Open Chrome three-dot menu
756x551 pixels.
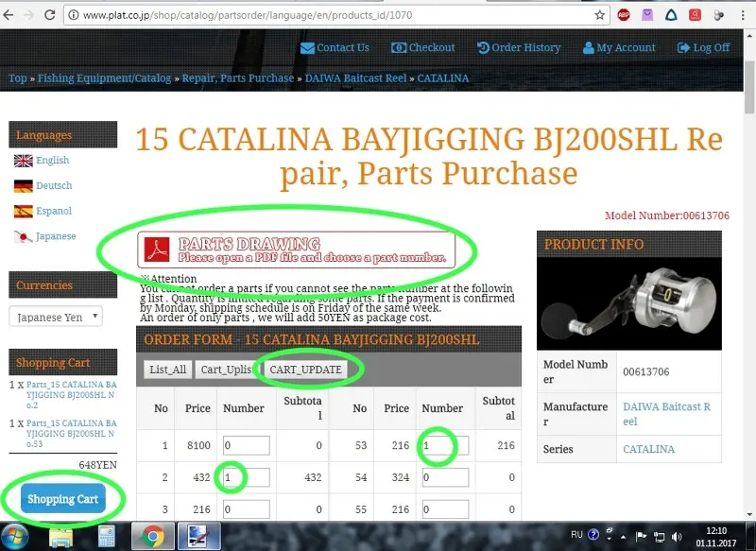click(743, 15)
